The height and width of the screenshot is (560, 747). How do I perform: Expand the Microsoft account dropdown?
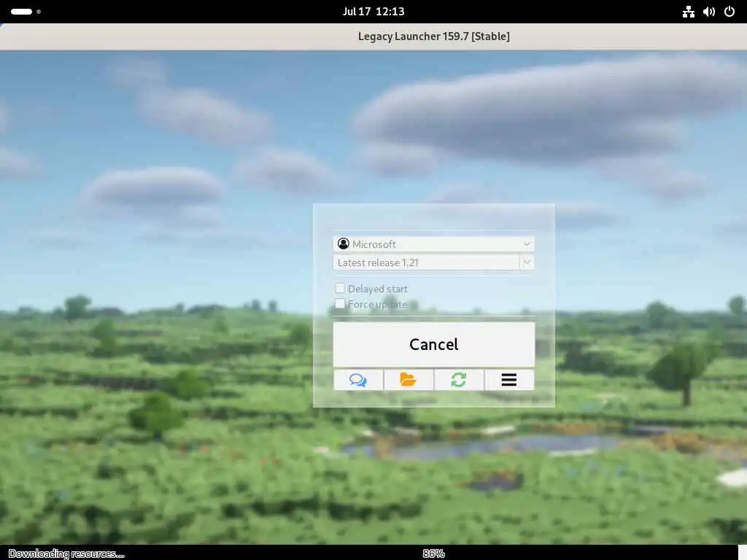433,244
